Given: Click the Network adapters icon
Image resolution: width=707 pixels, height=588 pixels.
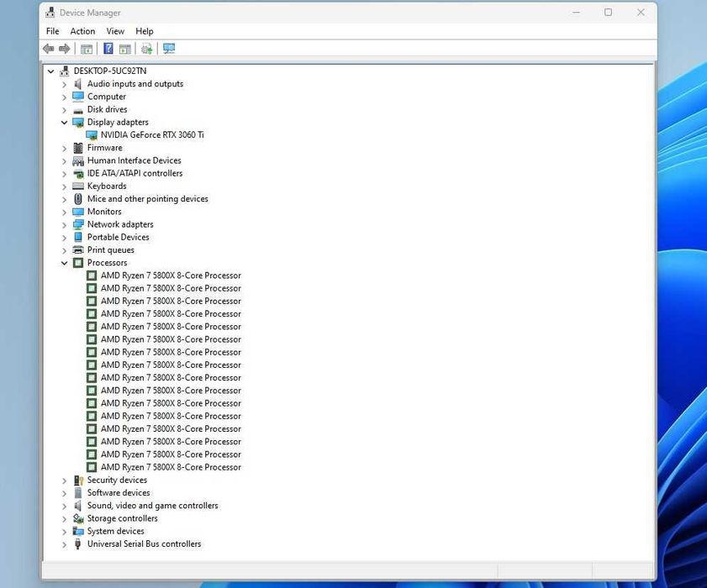Looking at the screenshot, I should (x=78, y=224).
